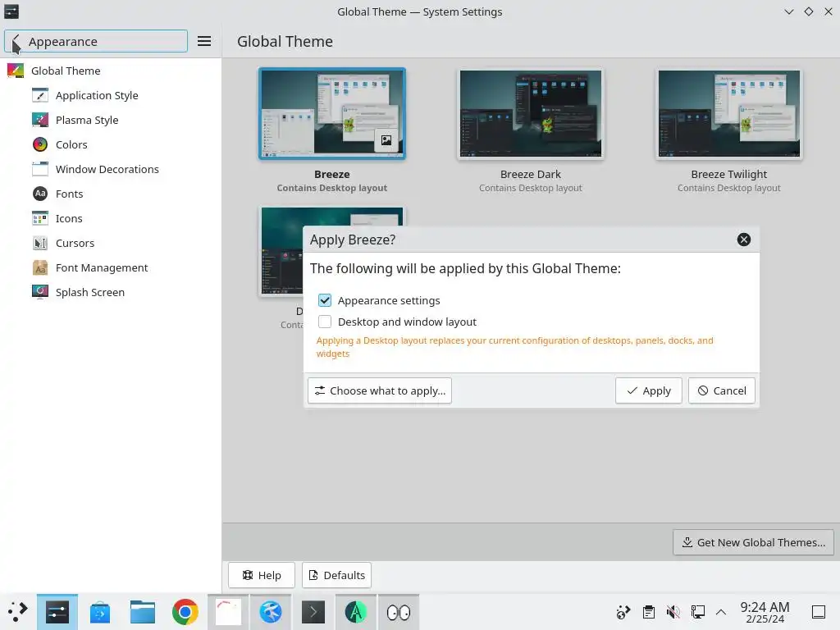This screenshot has width=840, height=630.
Task: Click the System Settings titlebar app icon
Action: [x=11, y=11]
